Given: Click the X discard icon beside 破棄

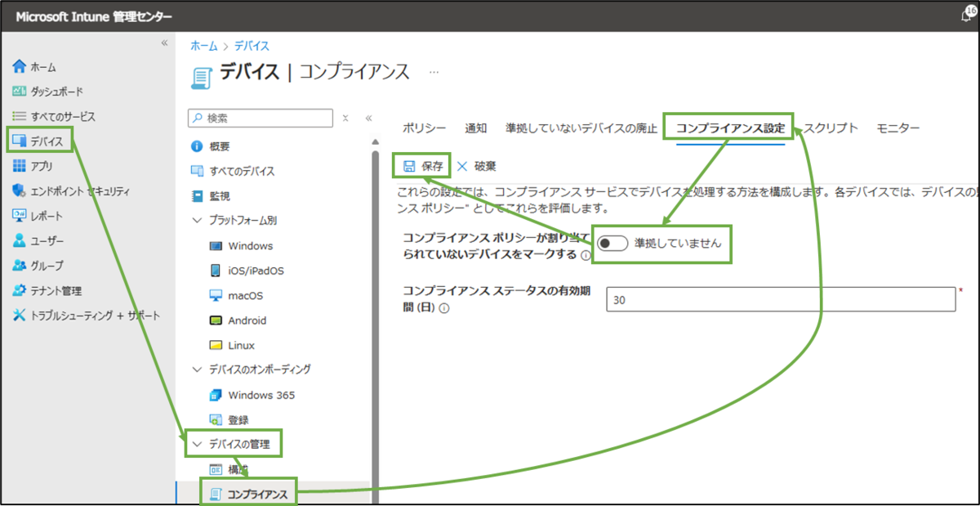Looking at the screenshot, I should (462, 166).
